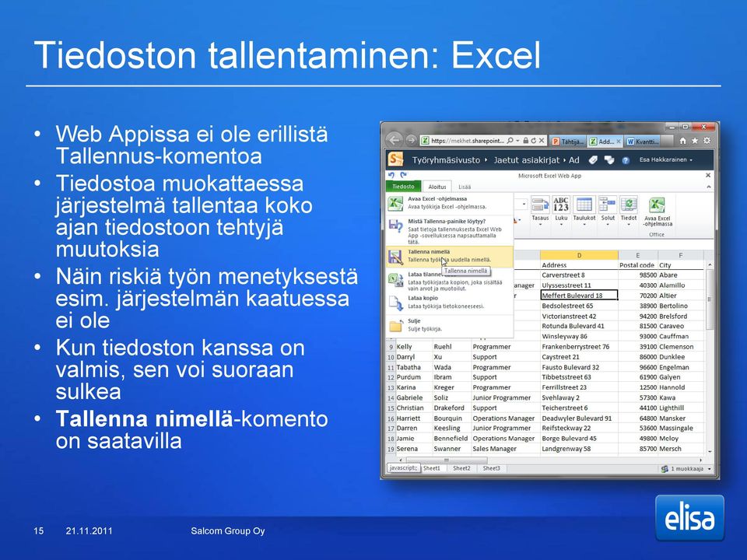747x560 pixels.
Task: Choose Tallenna nimellä in file menu
Action: 450,256
